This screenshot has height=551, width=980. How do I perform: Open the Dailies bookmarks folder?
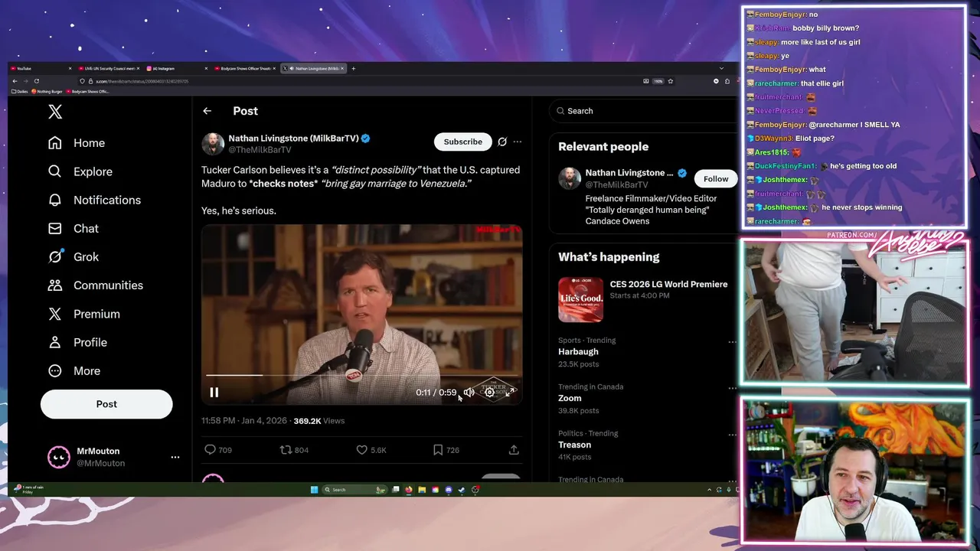click(x=19, y=91)
